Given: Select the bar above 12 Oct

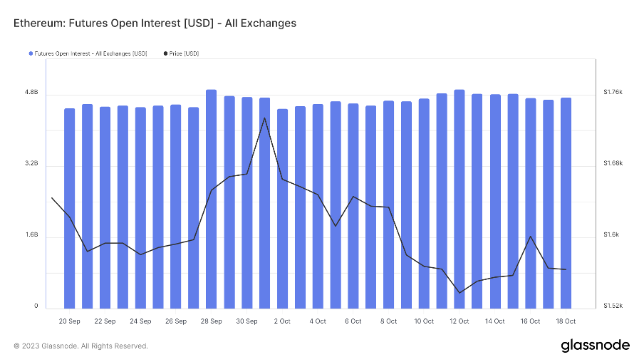Looking at the screenshot, I should (x=459, y=200).
